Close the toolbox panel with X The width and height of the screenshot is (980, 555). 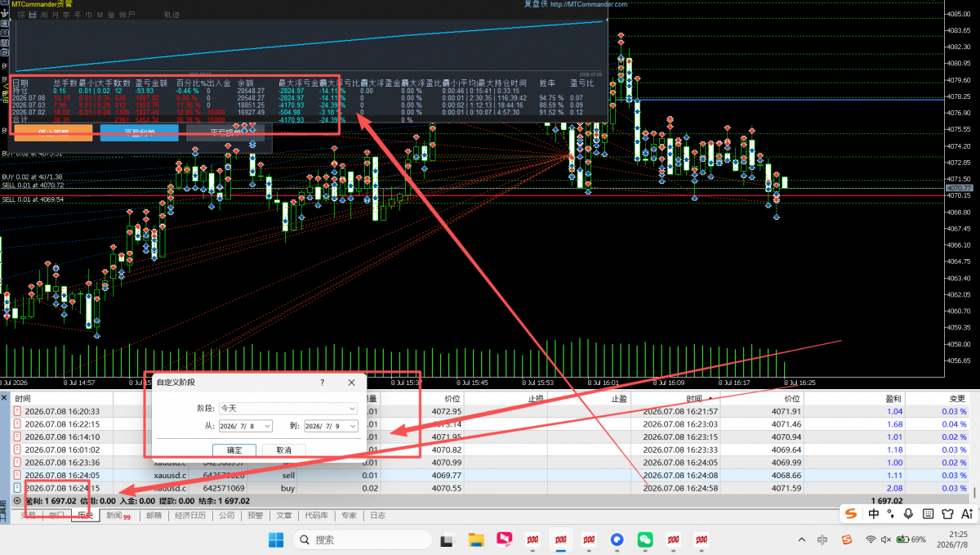(x=4, y=398)
